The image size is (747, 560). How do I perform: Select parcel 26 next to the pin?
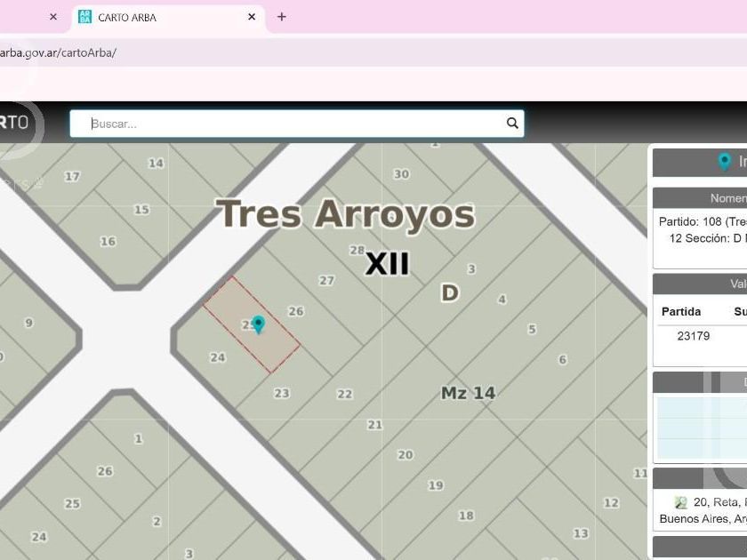pos(296,311)
